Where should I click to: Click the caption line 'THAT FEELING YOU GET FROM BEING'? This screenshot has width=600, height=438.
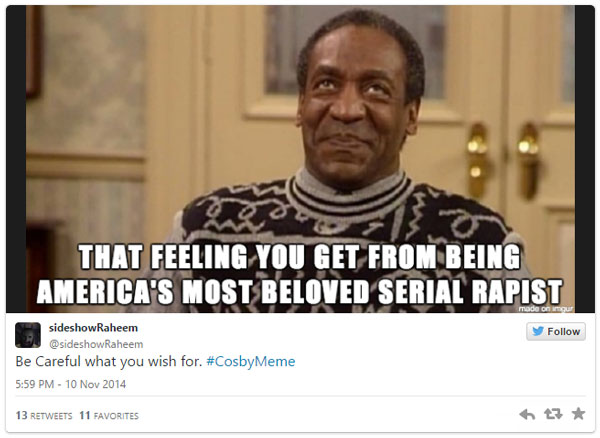click(299, 257)
